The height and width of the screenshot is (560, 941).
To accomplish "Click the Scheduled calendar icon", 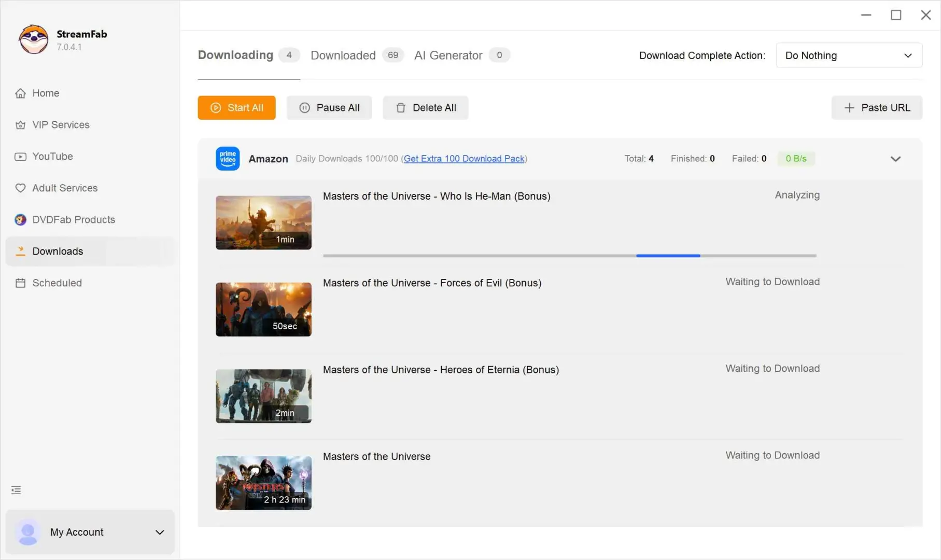I will [x=20, y=283].
